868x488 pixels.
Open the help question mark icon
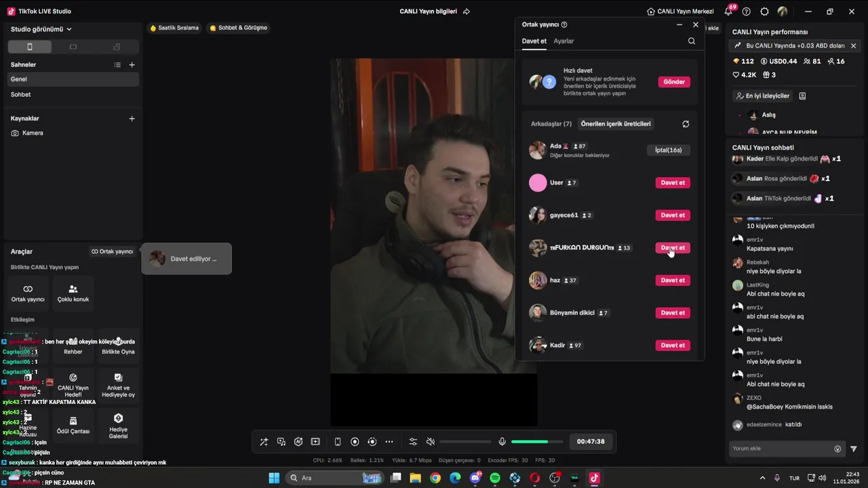747,12
